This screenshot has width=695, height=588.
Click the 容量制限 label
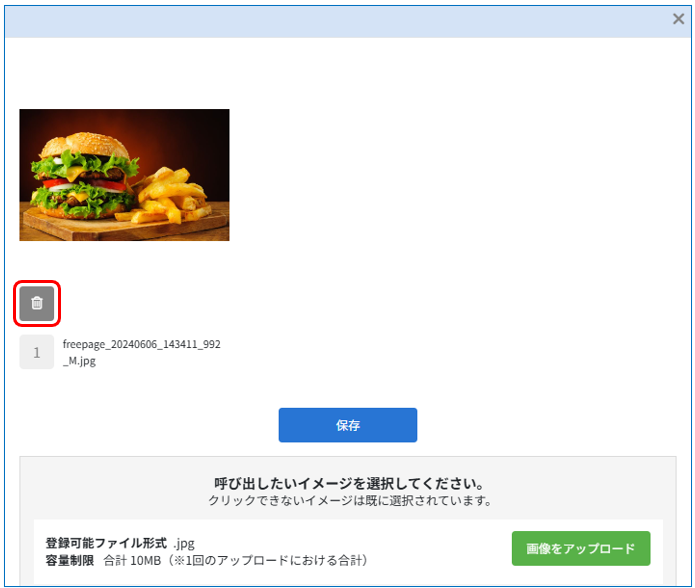(70, 561)
